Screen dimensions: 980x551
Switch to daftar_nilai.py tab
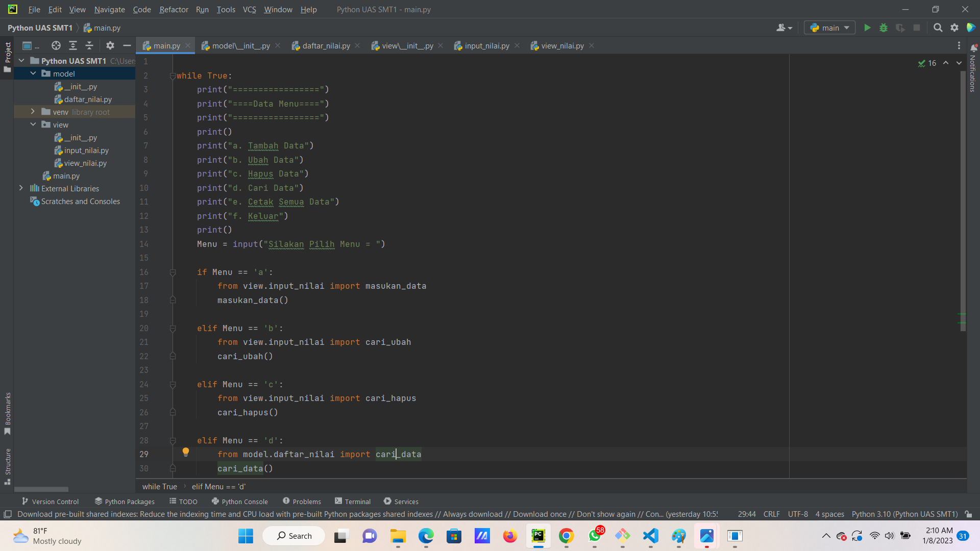[326, 45]
